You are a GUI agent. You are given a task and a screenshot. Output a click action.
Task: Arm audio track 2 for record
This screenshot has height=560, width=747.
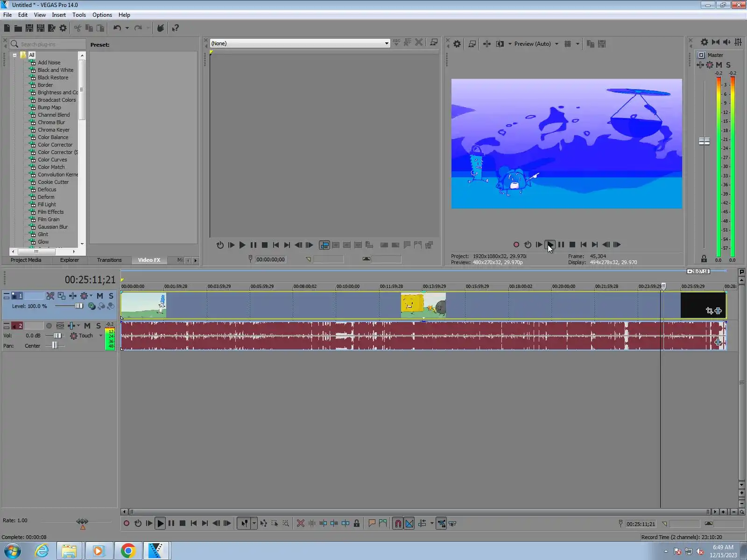(x=49, y=326)
